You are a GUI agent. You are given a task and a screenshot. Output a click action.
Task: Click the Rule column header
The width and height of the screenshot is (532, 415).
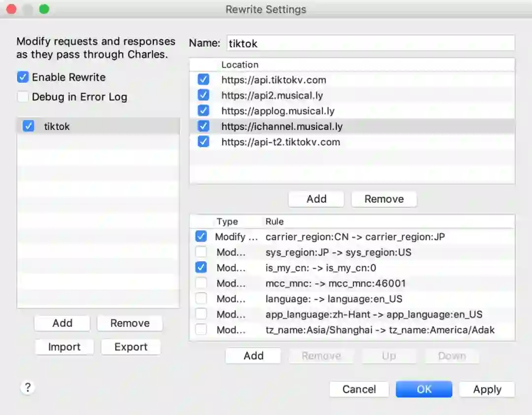[274, 222]
